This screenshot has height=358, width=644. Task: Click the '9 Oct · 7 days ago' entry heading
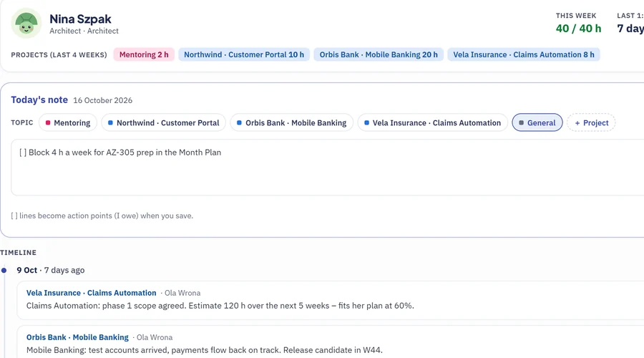(x=51, y=270)
